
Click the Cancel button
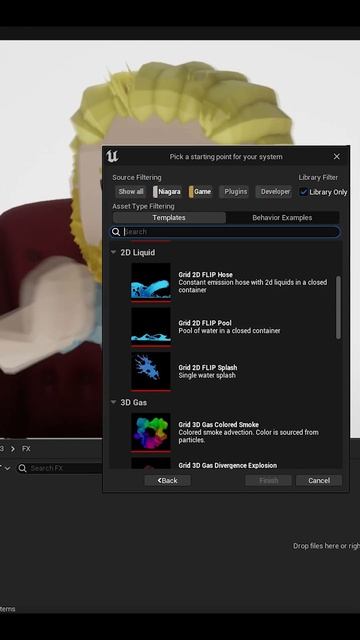319,480
